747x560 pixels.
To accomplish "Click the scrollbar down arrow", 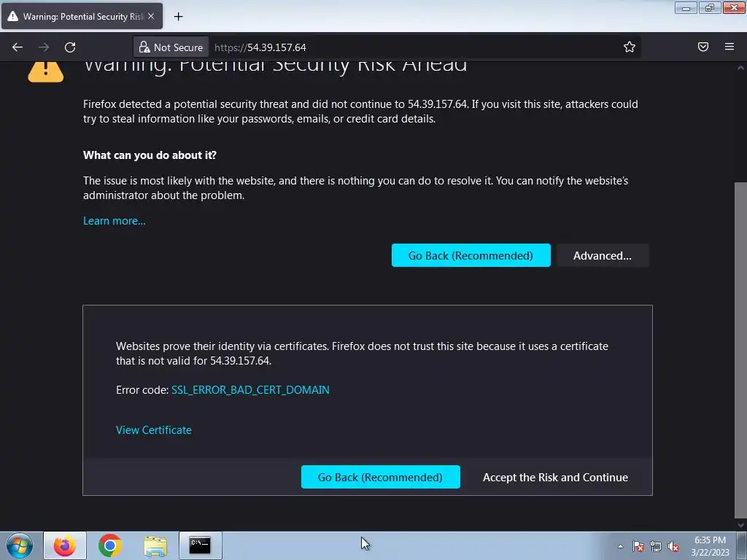I will [x=740, y=525].
